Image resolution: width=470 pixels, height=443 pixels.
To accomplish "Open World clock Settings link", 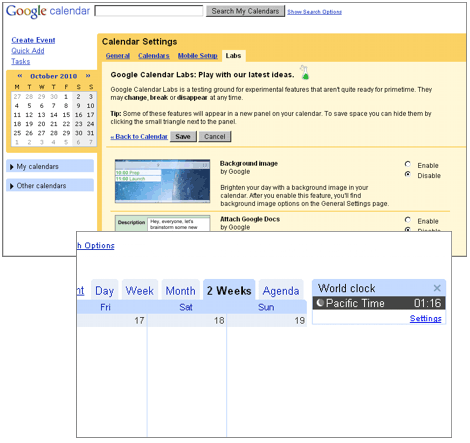I will (x=426, y=318).
